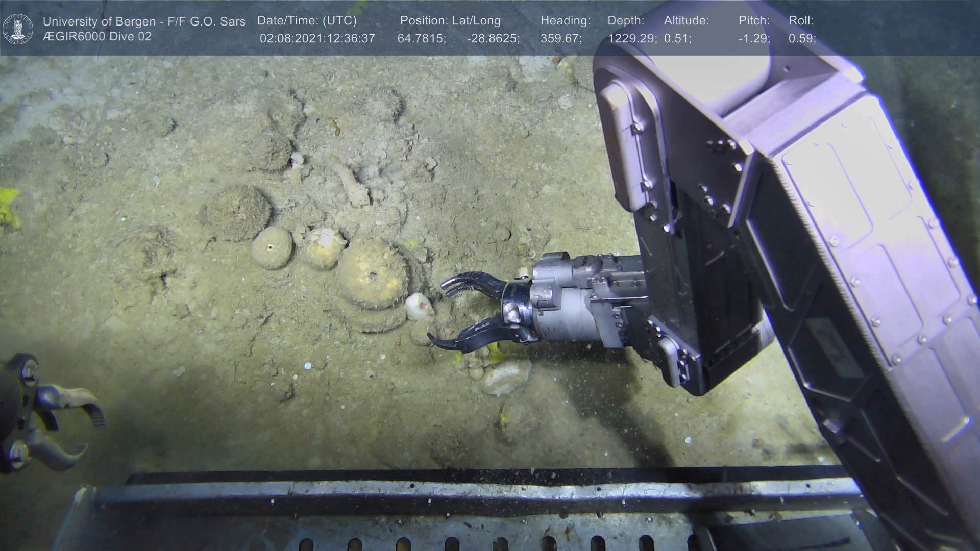This screenshot has width=980, height=551.
Task: Select the roll value 0.59
Action: 802,38
